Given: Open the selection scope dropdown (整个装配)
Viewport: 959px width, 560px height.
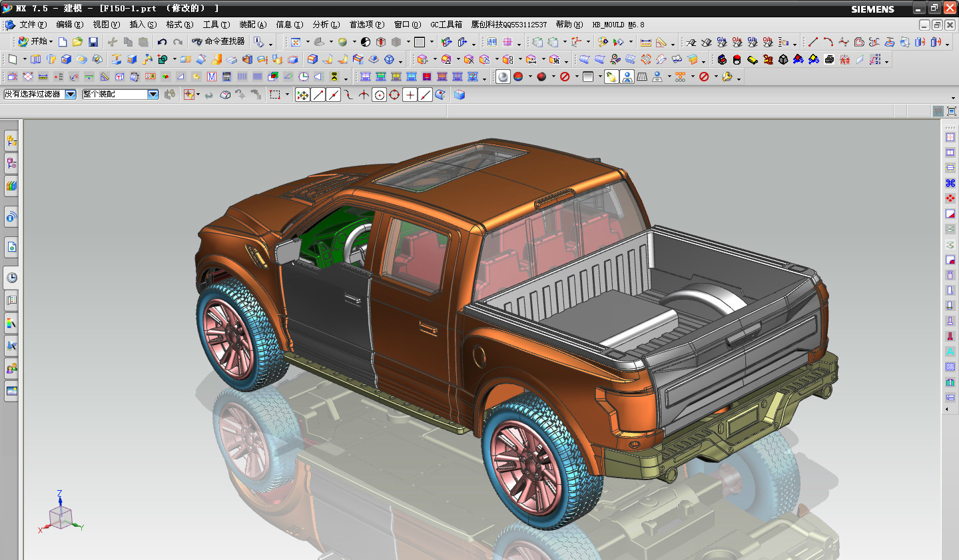Looking at the screenshot, I should [x=153, y=95].
